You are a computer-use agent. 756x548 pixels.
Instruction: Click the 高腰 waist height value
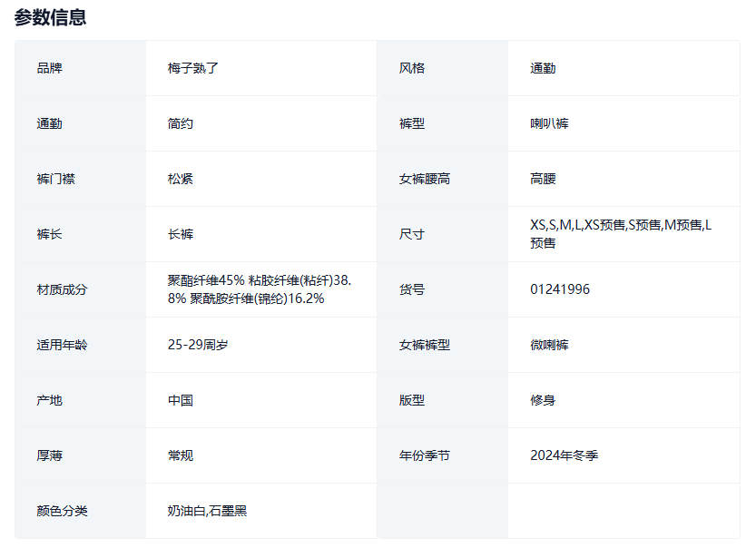543,179
